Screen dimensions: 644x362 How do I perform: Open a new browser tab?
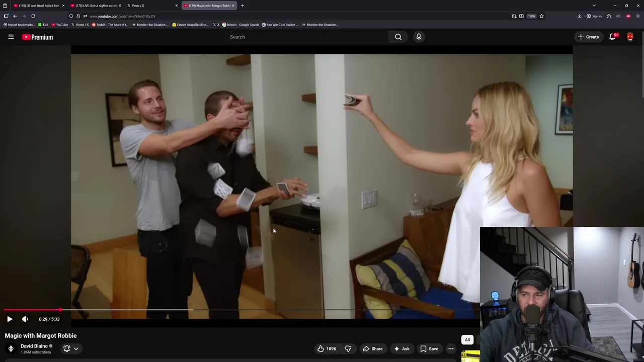click(x=243, y=6)
